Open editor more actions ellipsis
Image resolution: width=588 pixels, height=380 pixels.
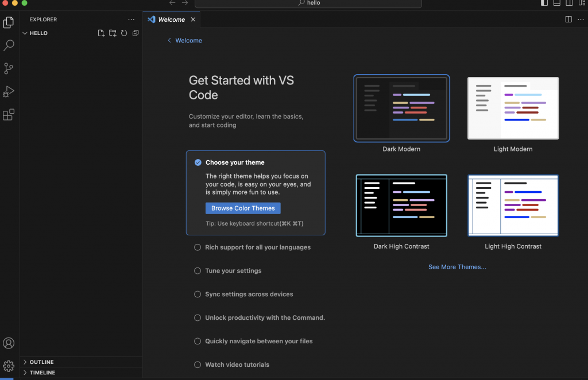click(581, 19)
